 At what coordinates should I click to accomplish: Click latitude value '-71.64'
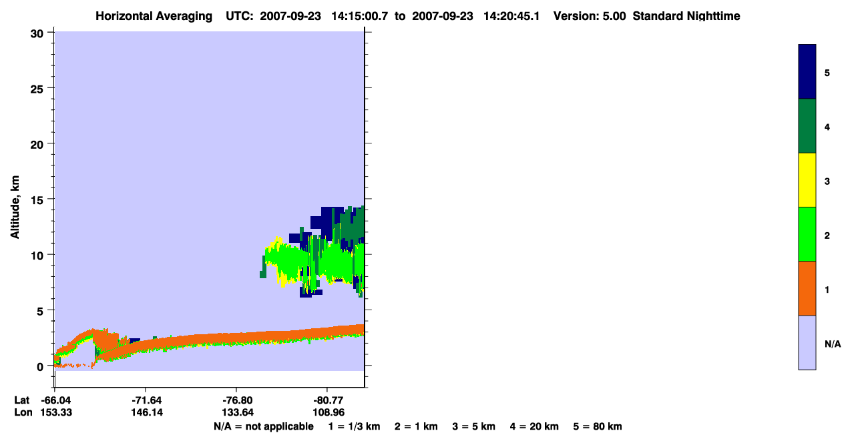pyautogui.click(x=146, y=400)
